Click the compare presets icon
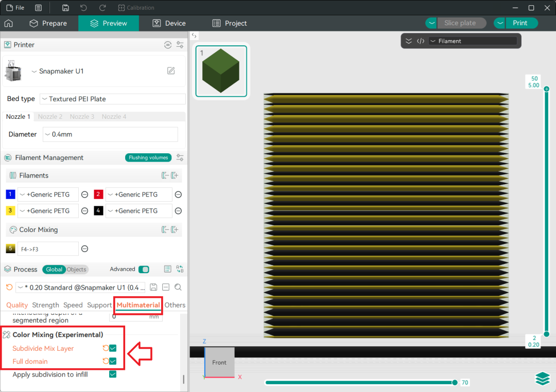Screen dimensions: 556x392 click(x=180, y=269)
